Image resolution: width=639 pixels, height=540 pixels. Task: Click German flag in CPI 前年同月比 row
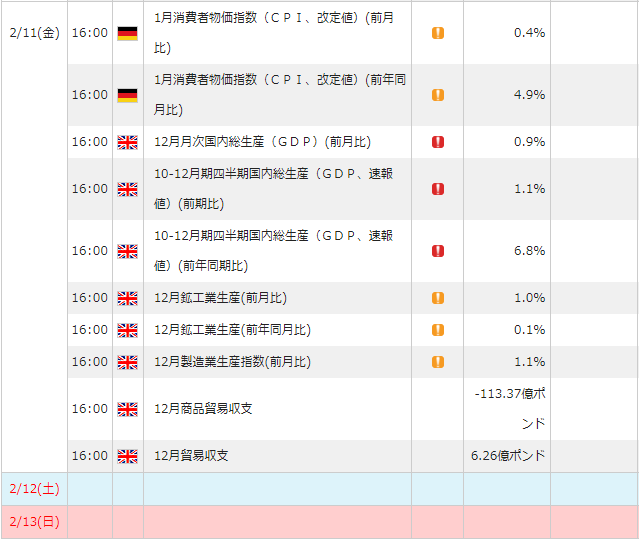[128, 95]
